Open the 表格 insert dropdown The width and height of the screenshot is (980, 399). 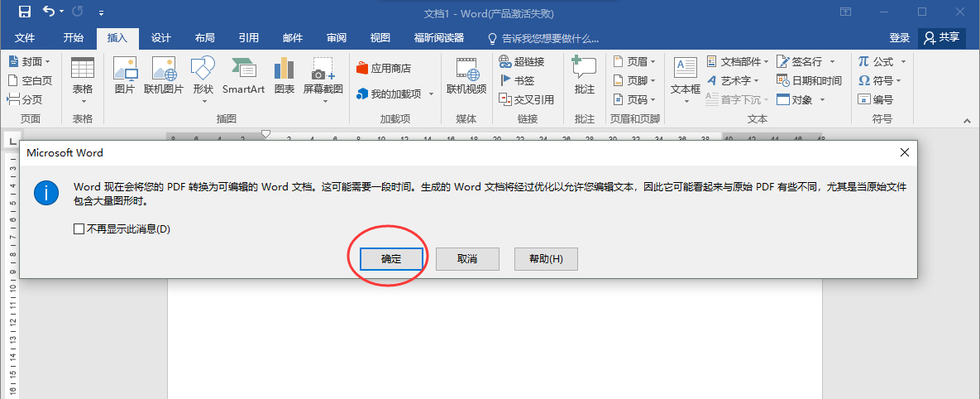[83, 81]
